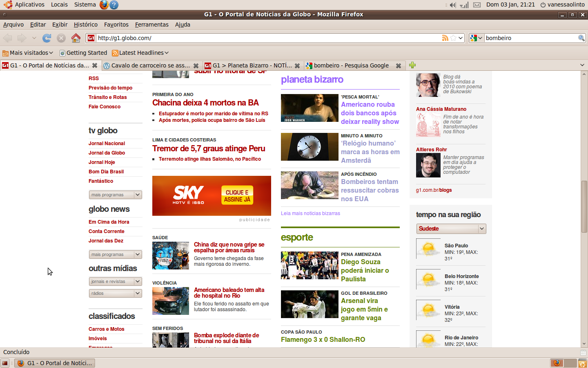Open Chacina deixa 4 mortos na BA headline
588x368 pixels.
(x=206, y=103)
